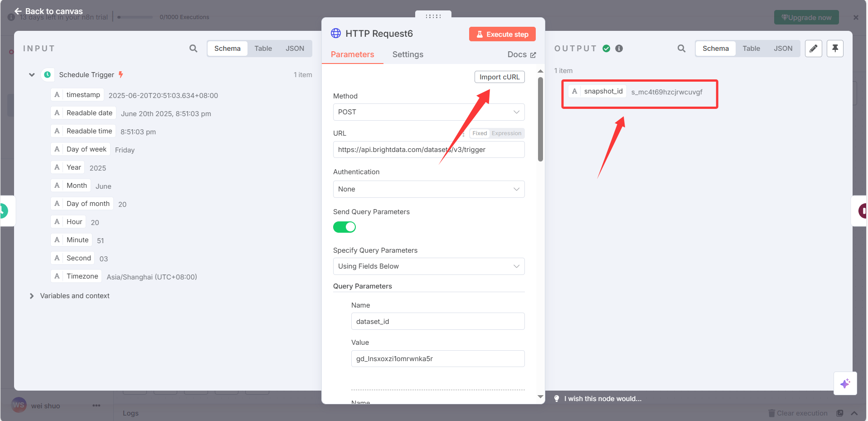868x421 pixels.
Task: Click the edit output pencil icon
Action: pos(814,49)
